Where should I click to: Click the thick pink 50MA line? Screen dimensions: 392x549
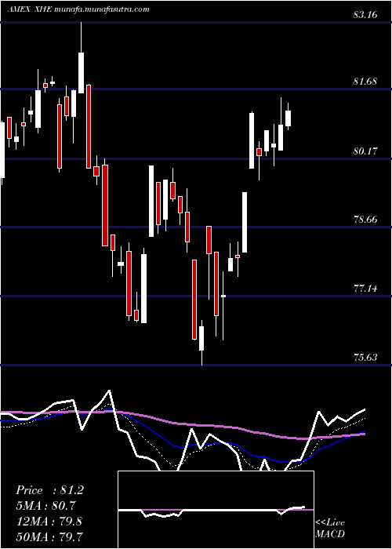[182, 424]
